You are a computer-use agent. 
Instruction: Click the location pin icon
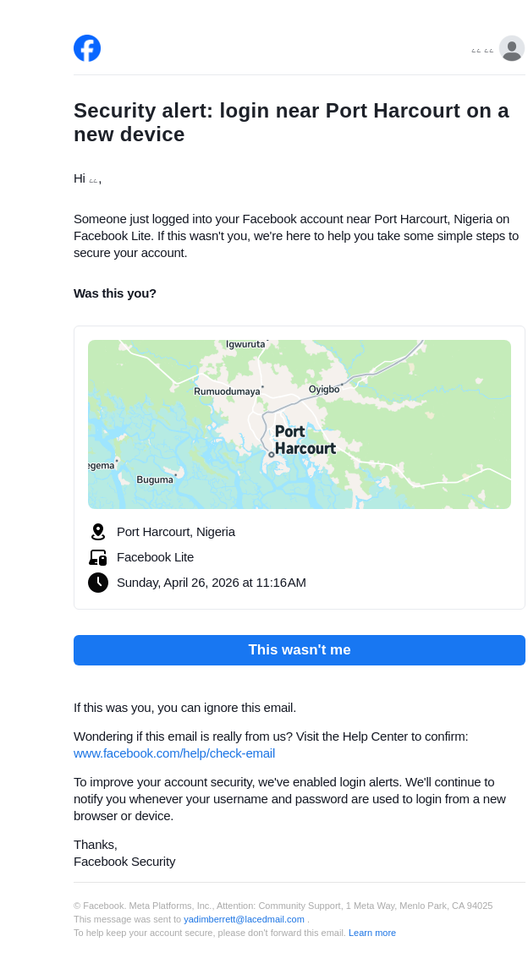pos(98,532)
